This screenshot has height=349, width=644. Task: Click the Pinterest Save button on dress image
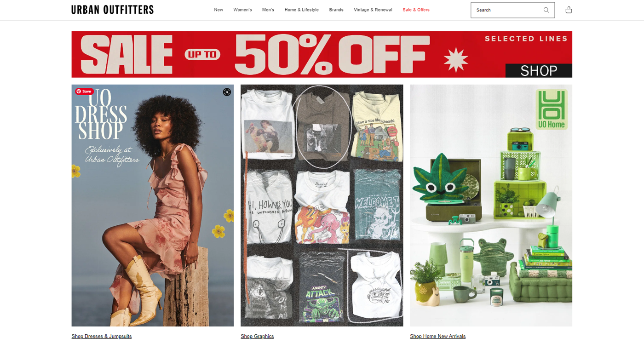tap(84, 92)
